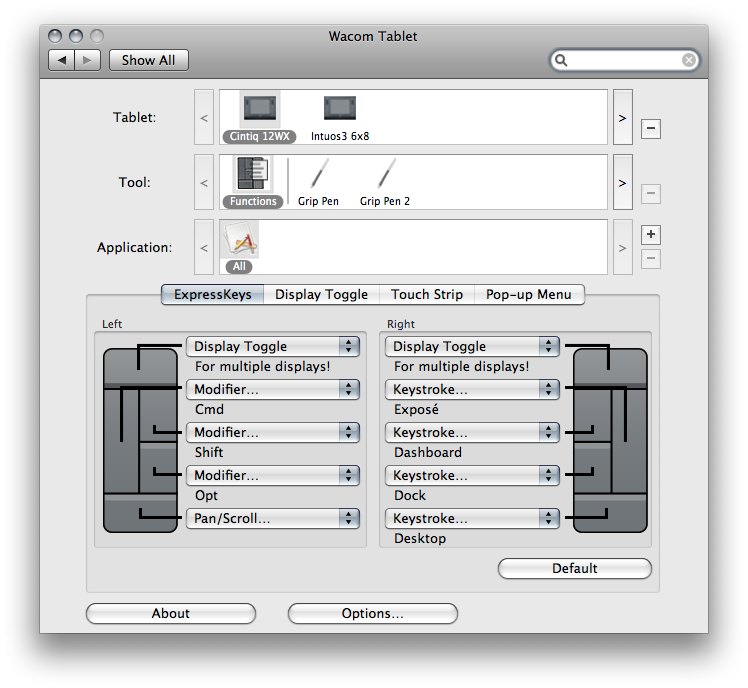The image size is (748, 688).
Task: Add an application with plus button
Action: tap(651, 234)
